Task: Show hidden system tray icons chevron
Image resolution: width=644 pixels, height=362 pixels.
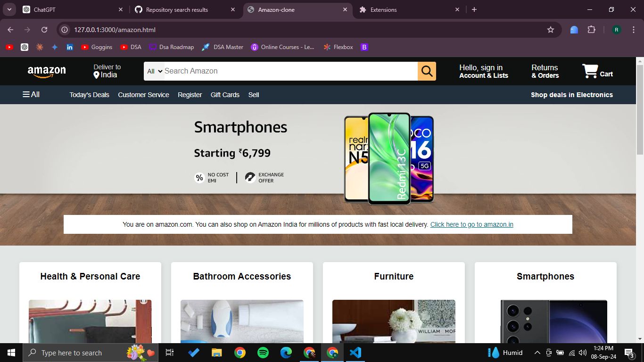Action: (x=537, y=353)
